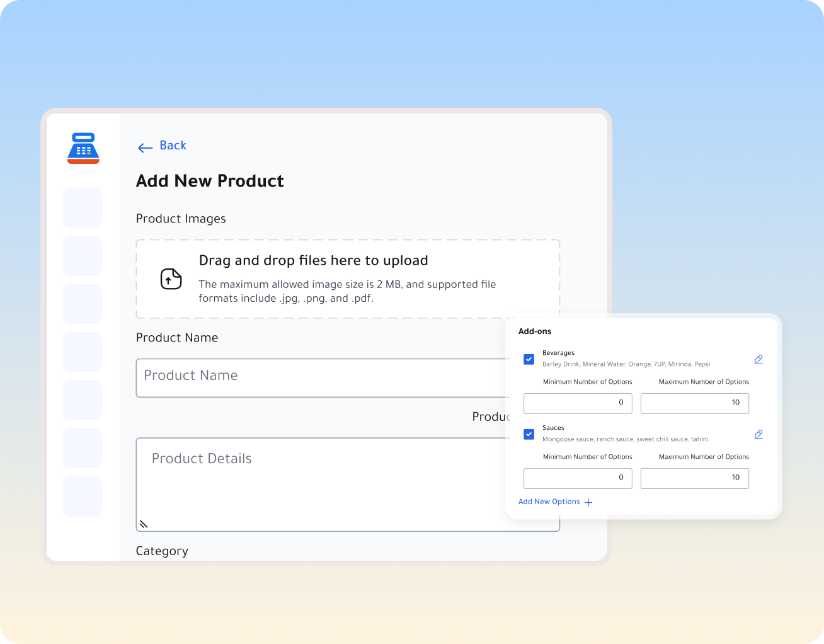Viewport: 824px width, 644px height.
Task: Go back using the Back arrow link
Action: [x=162, y=146]
